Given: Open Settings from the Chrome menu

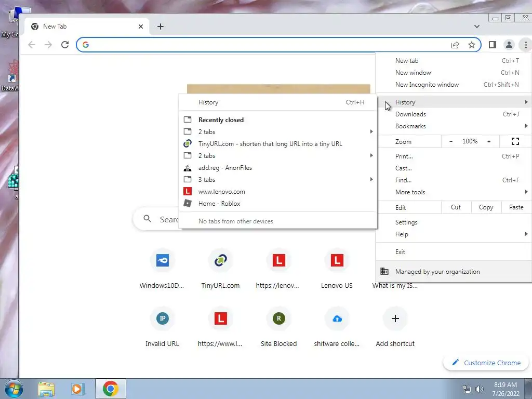Looking at the screenshot, I should point(454,222).
